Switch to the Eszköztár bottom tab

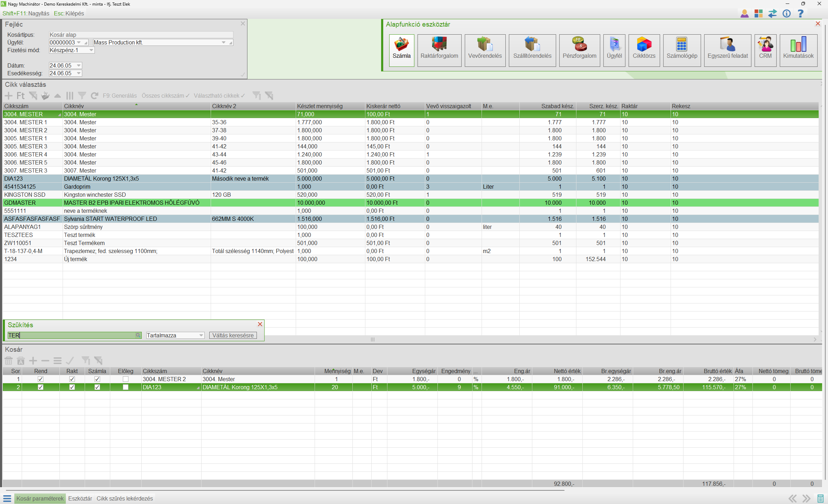pos(80,498)
